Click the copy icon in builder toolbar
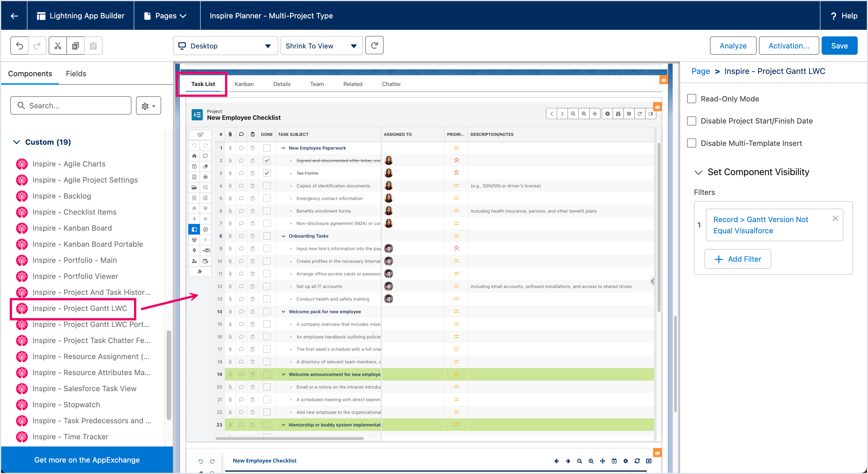The width and height of the screenshot is (868, 474). coord(76,46)
